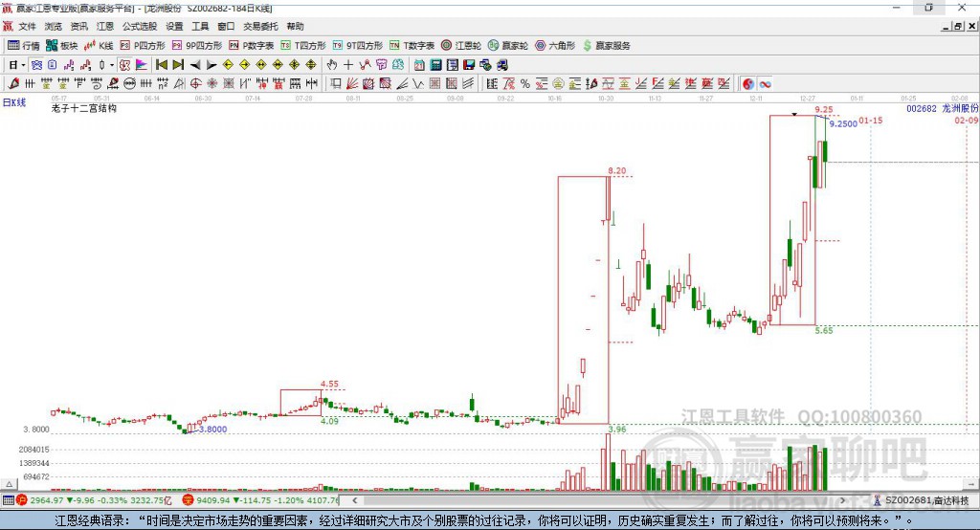Open the 9T四方形 tool
This screenshot has width=980, height=530.
pyautogui.click(x=358, y=46)
